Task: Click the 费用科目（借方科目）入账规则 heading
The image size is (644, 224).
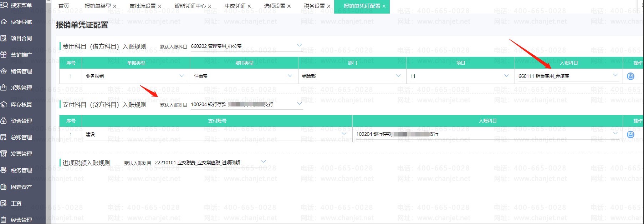Action: coord(104,46)
